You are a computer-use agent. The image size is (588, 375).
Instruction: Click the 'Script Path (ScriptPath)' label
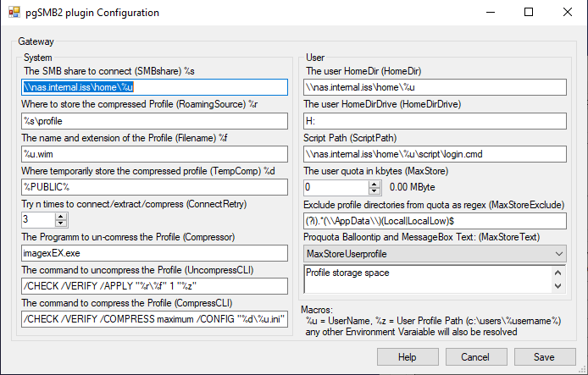[350, 138]
